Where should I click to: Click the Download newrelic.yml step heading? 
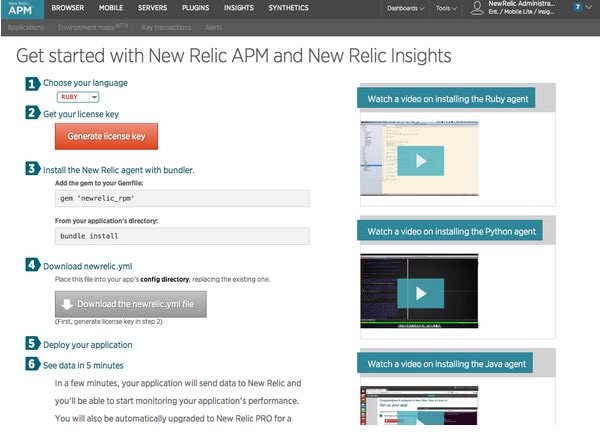88,266
